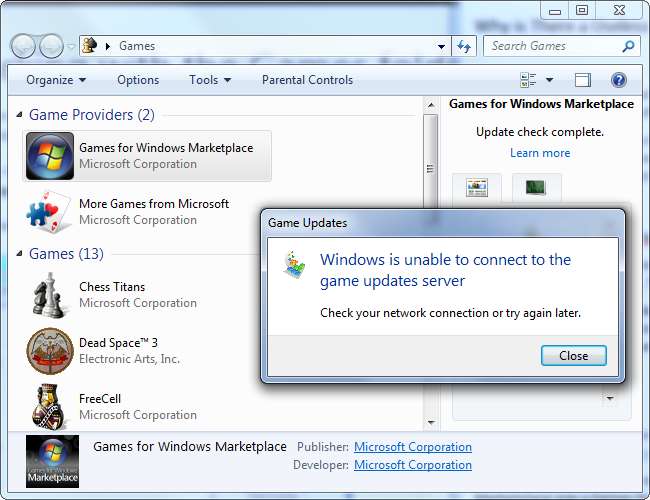650x500 pixels.
Task: Select the More Games from Microsoft entry
Action: click(x=147, y=212)
